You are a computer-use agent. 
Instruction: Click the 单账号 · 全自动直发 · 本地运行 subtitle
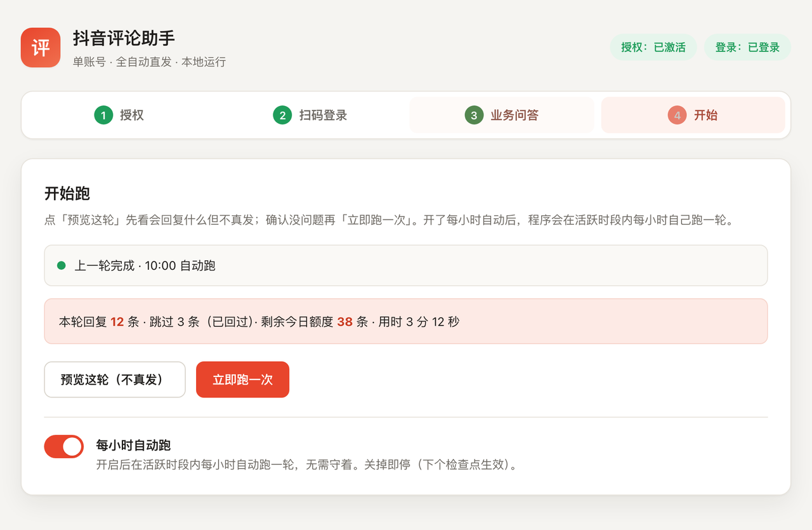point(149,62)
